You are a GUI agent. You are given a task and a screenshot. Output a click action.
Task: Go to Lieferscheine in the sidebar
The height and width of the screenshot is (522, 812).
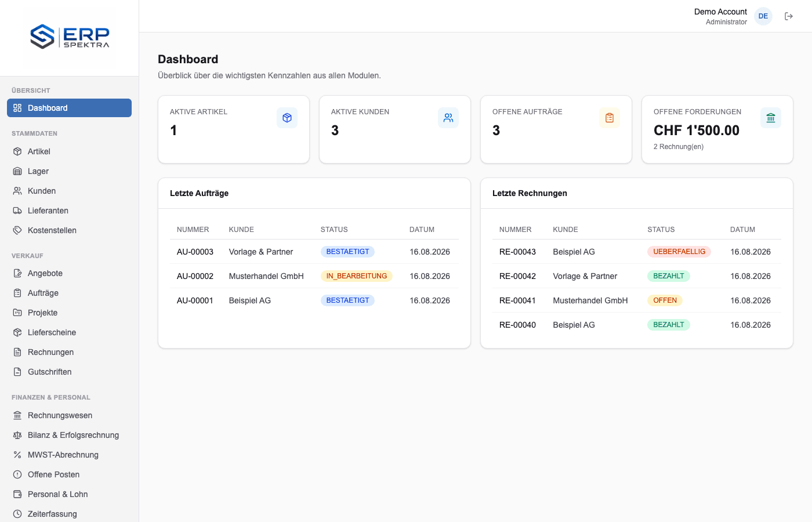[x=69, y=332]
